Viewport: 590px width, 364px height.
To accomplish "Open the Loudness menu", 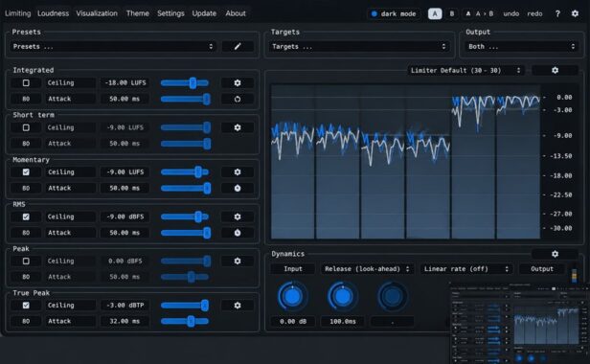I will 53,13.
